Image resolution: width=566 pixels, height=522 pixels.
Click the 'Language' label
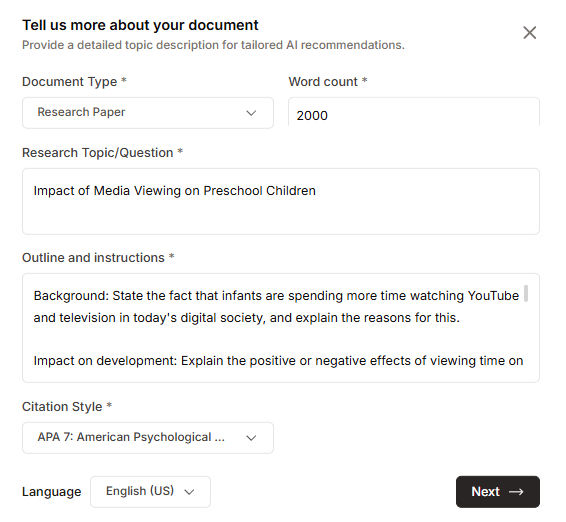pyautogui.click(x=52, y=492)
